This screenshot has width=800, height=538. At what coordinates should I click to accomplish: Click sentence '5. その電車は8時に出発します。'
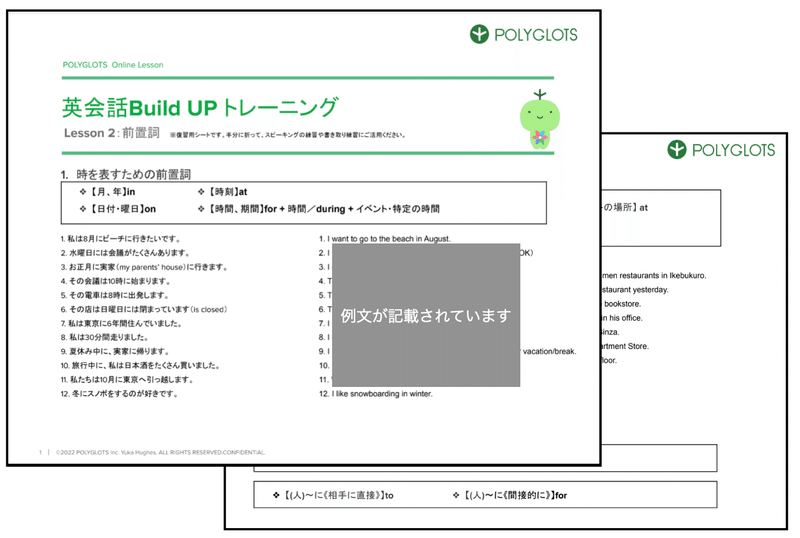114,295
